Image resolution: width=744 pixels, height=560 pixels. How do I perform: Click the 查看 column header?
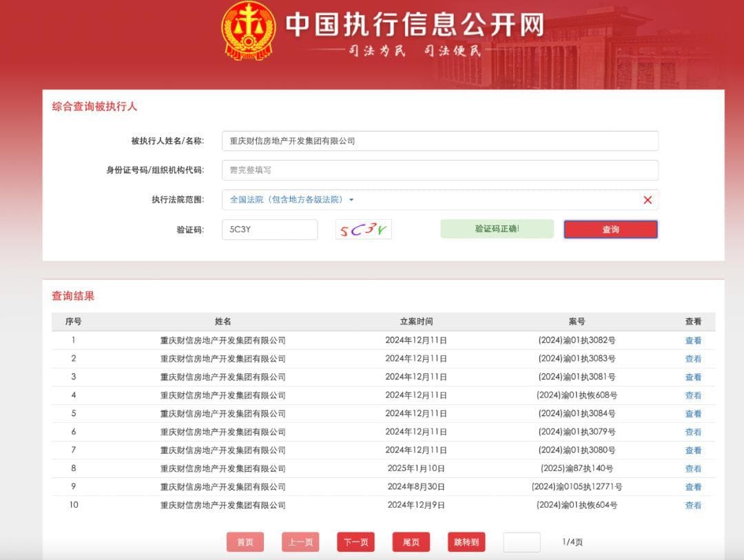pyautogui.click(x=693, y=321)
